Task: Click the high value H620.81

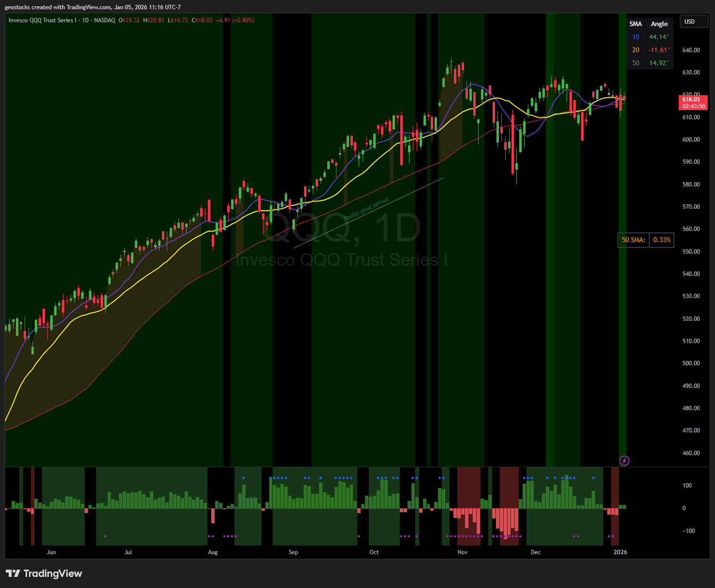Action: pos(154,20)
